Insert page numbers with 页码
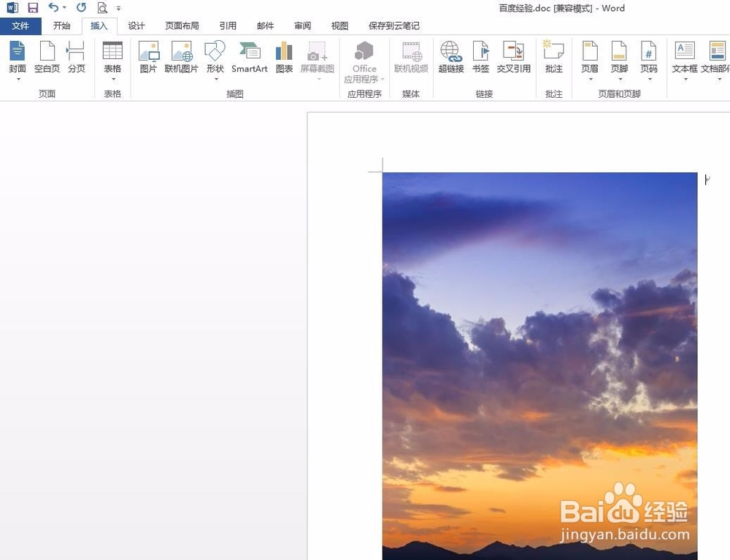The height and width of the screenshot is (560, 730). pyautogui.click(x=648, y=56)
